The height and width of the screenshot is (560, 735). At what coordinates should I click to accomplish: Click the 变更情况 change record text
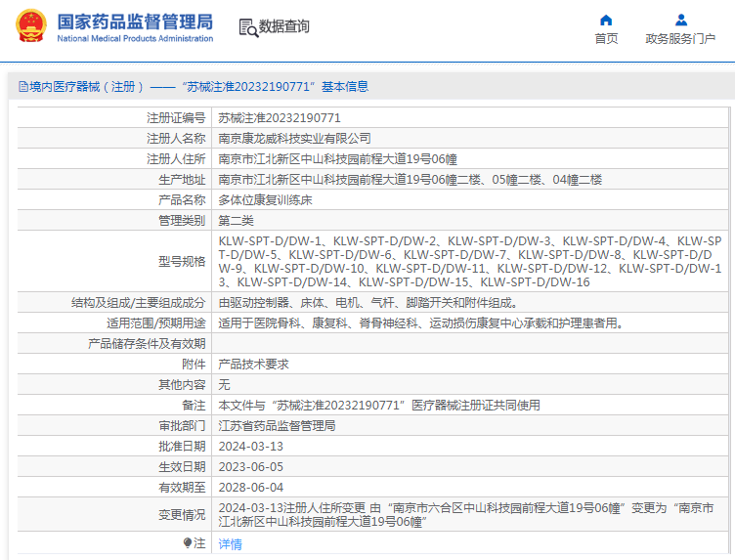pos(466,515)
